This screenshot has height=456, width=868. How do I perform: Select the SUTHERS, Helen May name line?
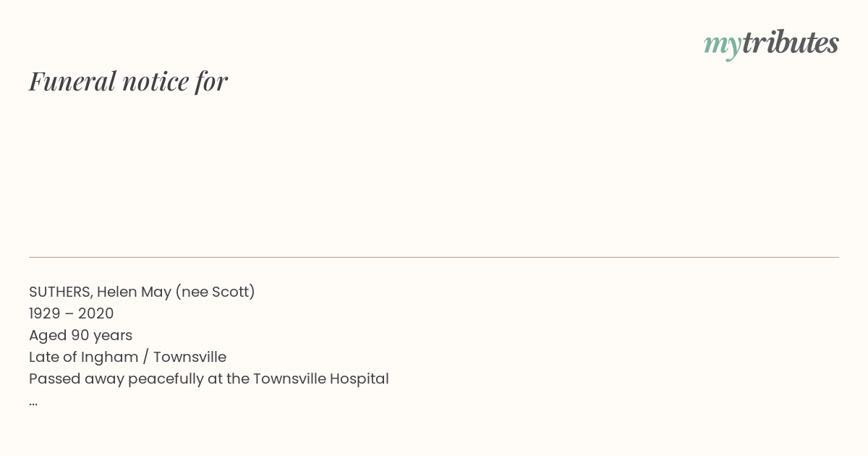[x=142, y=292]
